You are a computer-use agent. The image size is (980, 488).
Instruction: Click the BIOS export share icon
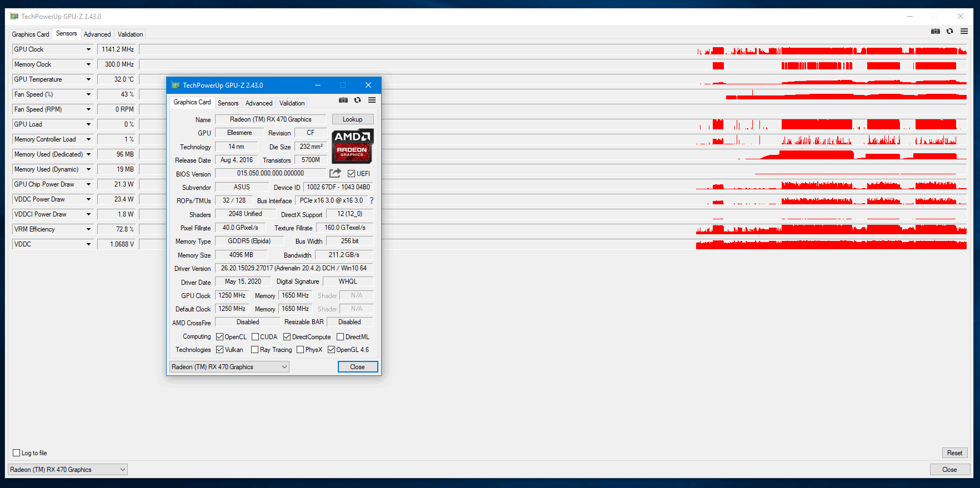pyautogui.click(x=336, y=173)
